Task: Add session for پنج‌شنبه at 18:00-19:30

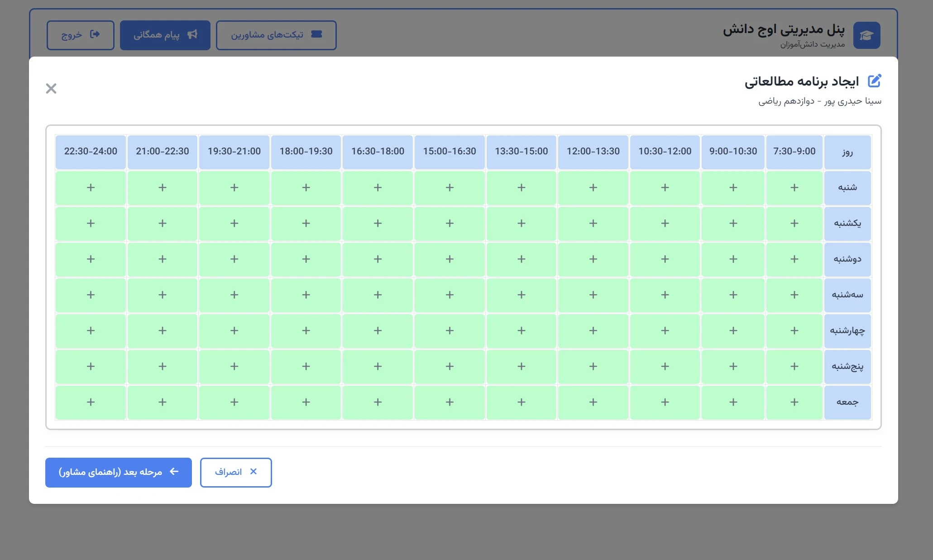Action: 306,366
